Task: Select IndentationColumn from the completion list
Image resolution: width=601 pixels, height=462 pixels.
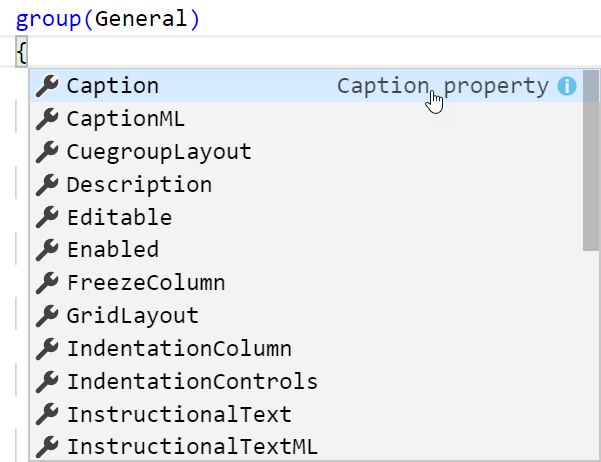Action: click(x=306, y=349)
